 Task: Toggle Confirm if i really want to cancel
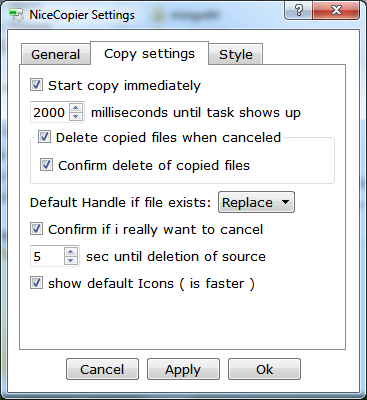[36, 229]
